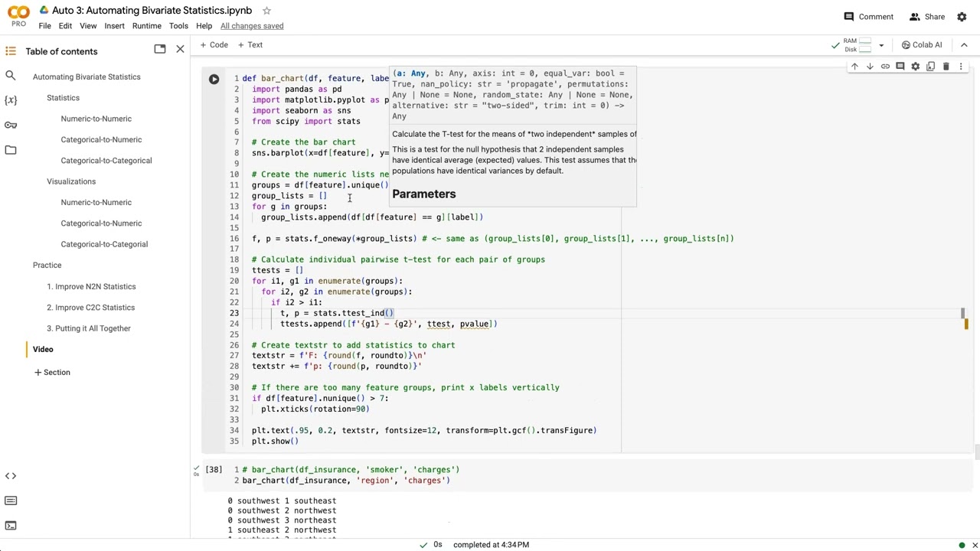The height and width of the screenshot is (551, 980).
Task: Click the Share button
Action: pyautogui.click(x=926, y=17)
